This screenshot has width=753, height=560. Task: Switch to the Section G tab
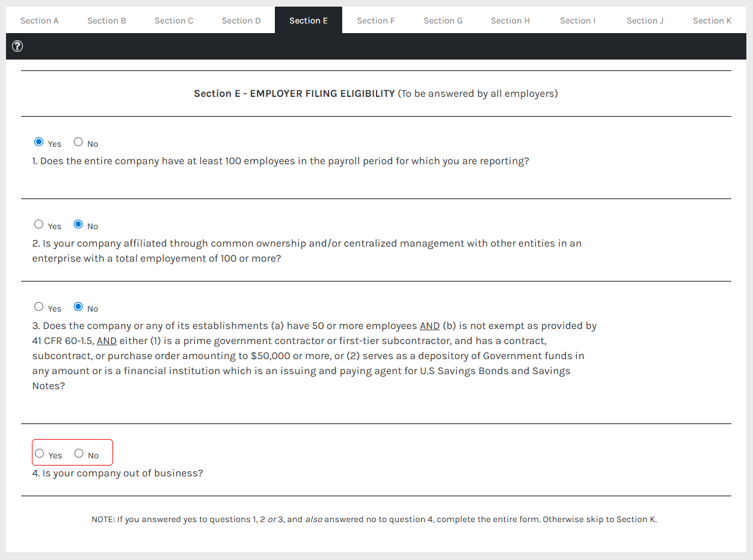pyautogui.click(x=443, y=20)
